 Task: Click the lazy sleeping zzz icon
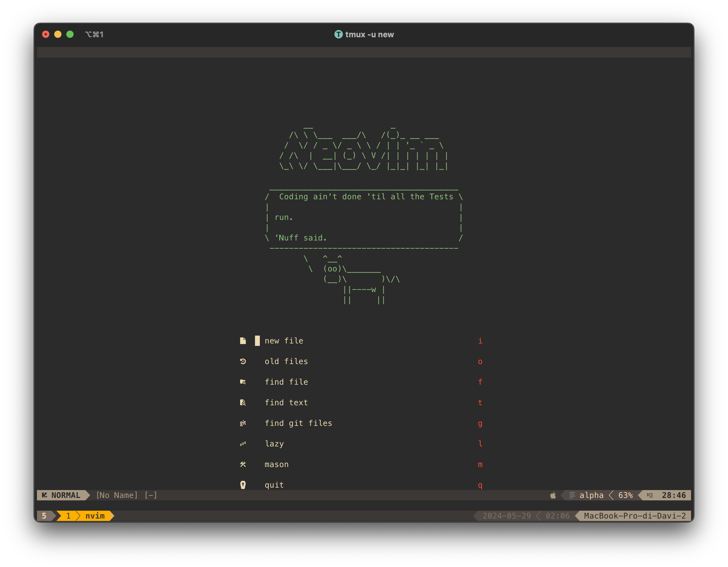243,444
